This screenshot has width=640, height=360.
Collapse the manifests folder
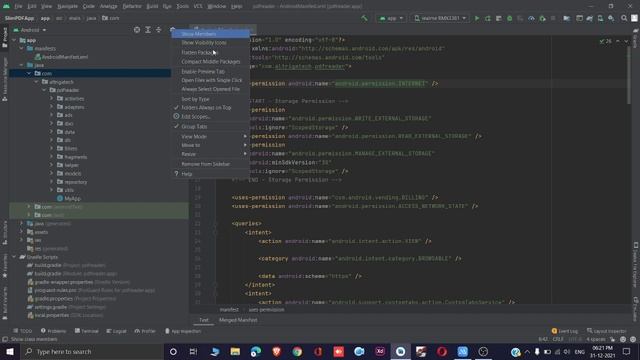22,48
